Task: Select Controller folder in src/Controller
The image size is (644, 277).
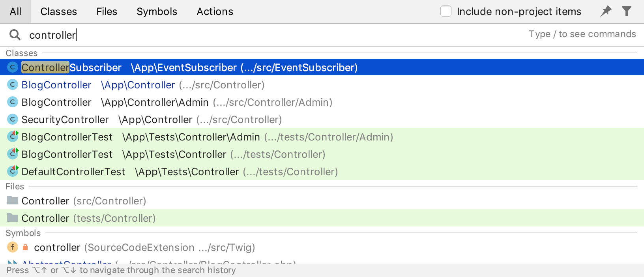Action: pos(322,201)
